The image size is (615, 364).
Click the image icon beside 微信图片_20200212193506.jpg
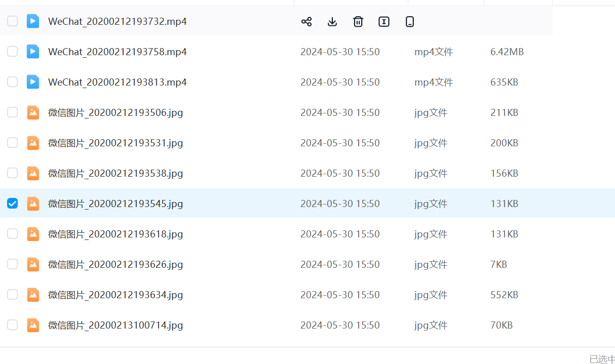33,112
